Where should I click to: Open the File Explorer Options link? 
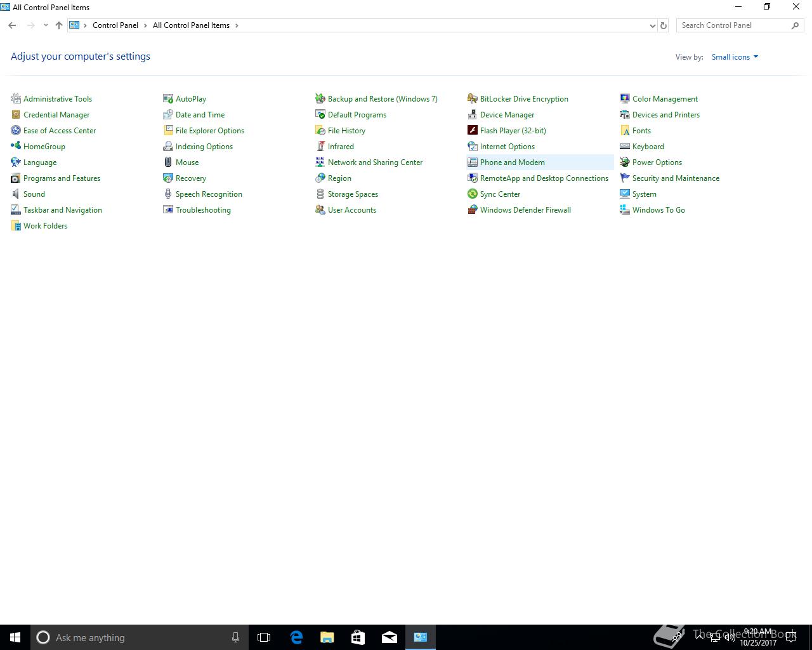tap(210, 130)
